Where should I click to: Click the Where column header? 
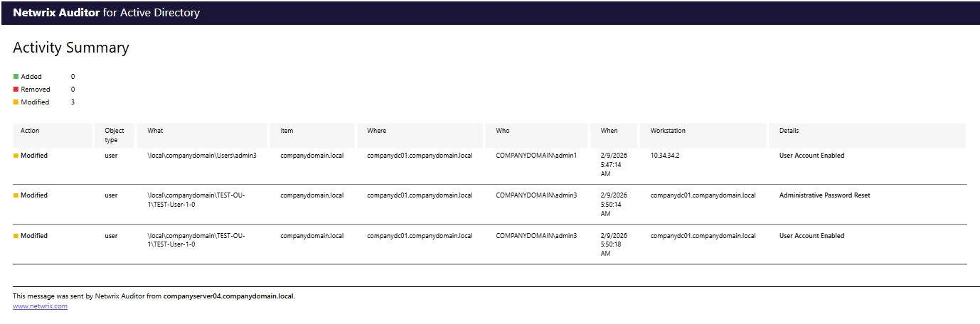pos(377,131)
